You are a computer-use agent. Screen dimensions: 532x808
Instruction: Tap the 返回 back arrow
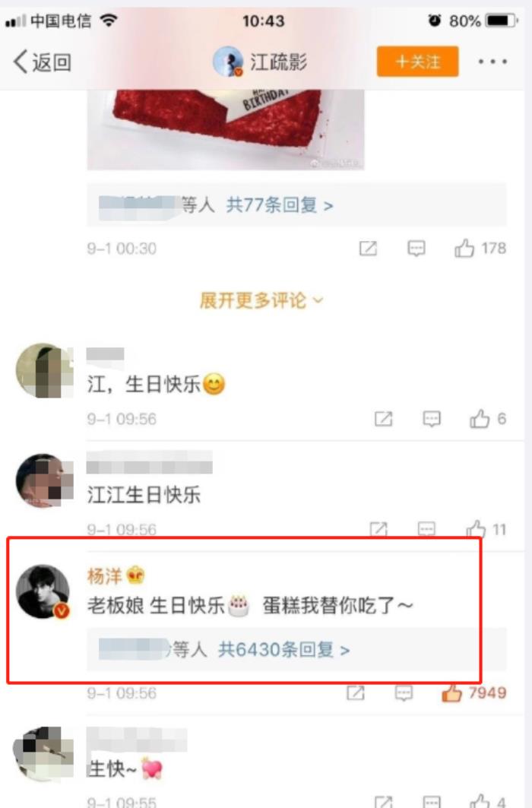41,62
